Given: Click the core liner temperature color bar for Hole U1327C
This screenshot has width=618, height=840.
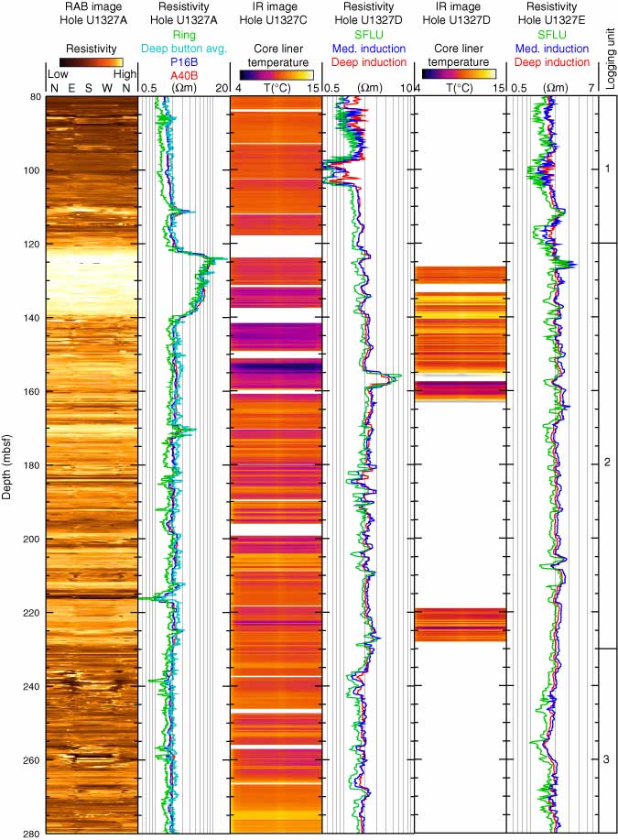Looking at the screenshot, I should point(276,74).
